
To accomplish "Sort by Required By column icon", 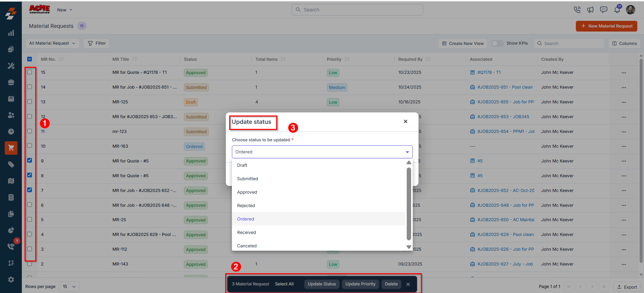I will (428, 59).
